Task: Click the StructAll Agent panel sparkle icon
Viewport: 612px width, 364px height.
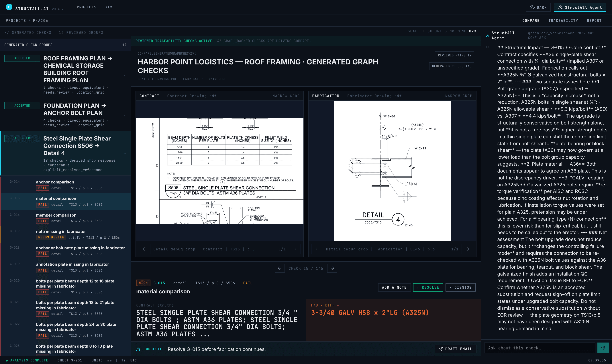Action: pyautogui.click(x=487, y=35)
